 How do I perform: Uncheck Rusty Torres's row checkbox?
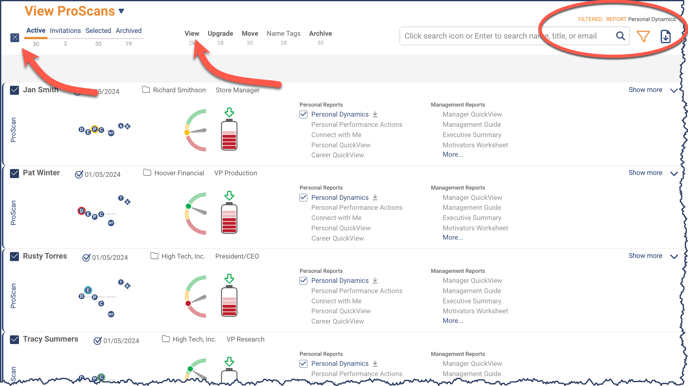tap(14, 256)
